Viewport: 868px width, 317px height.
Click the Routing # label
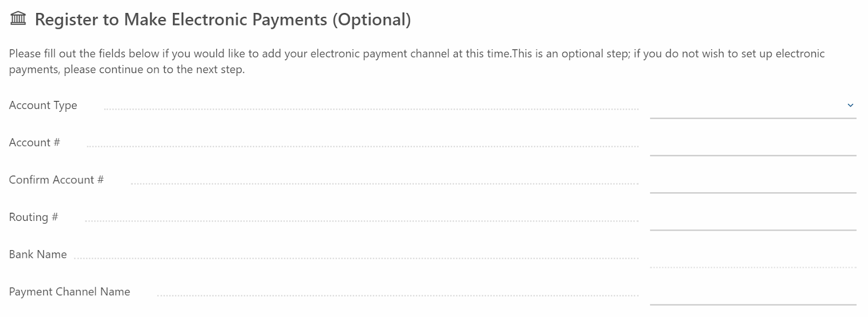coord(34,217)
